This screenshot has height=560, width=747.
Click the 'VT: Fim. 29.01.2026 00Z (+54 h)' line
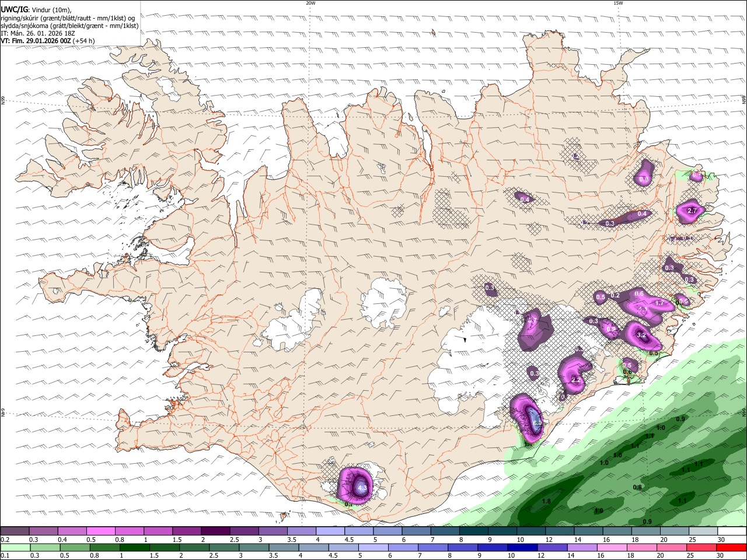point(48,41)
